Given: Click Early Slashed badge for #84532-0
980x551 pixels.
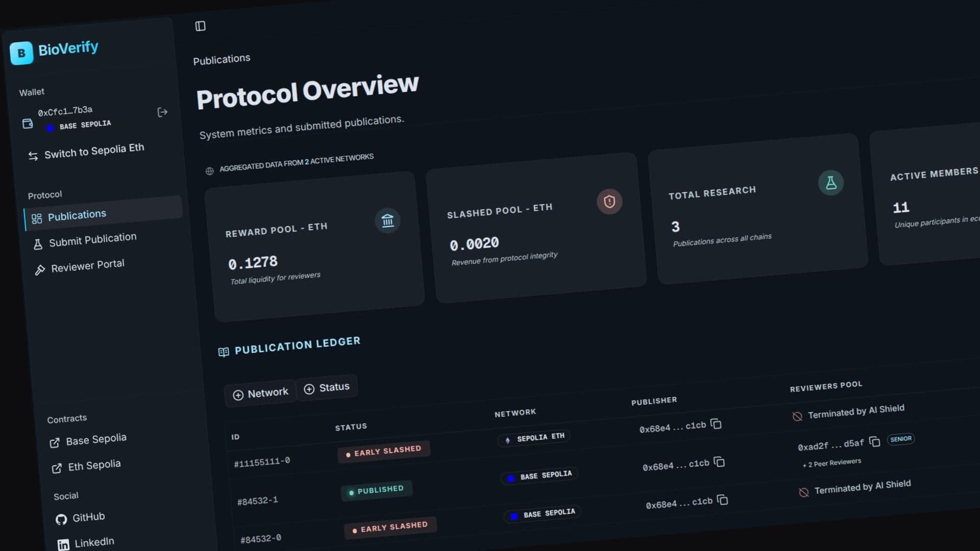Looking at the screenshot, I should [x=390, y=528].
